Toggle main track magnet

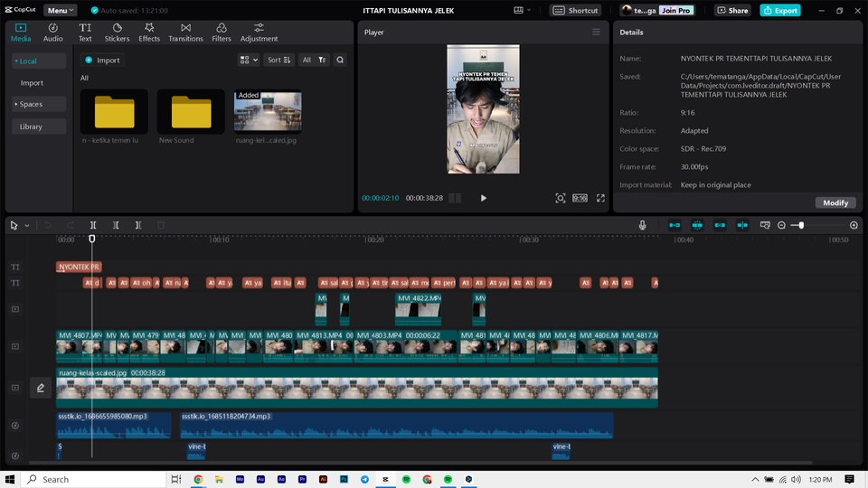pyautogui.click(x=675, y=225)
